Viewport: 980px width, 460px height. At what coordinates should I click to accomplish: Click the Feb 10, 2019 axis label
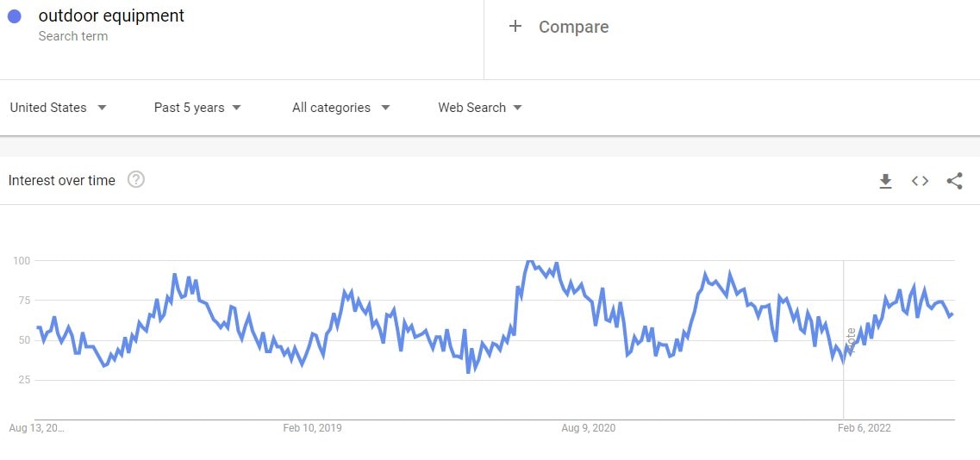(312, 428)
